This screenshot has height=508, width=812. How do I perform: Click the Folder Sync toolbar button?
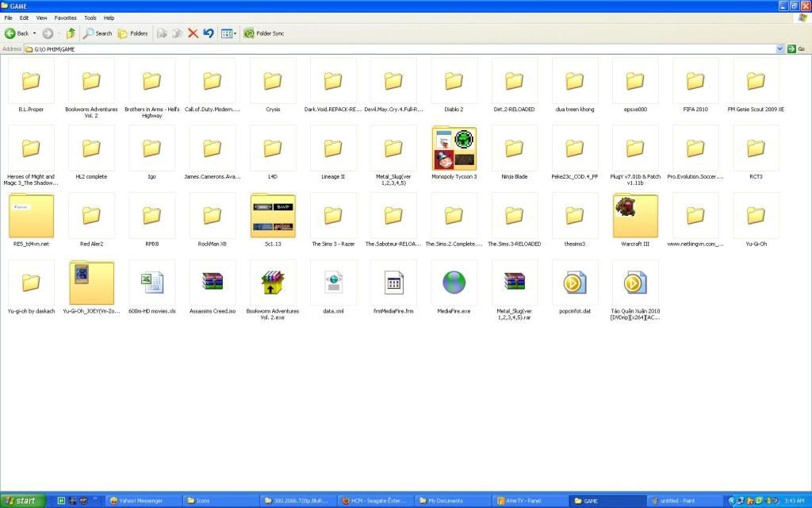263,33
